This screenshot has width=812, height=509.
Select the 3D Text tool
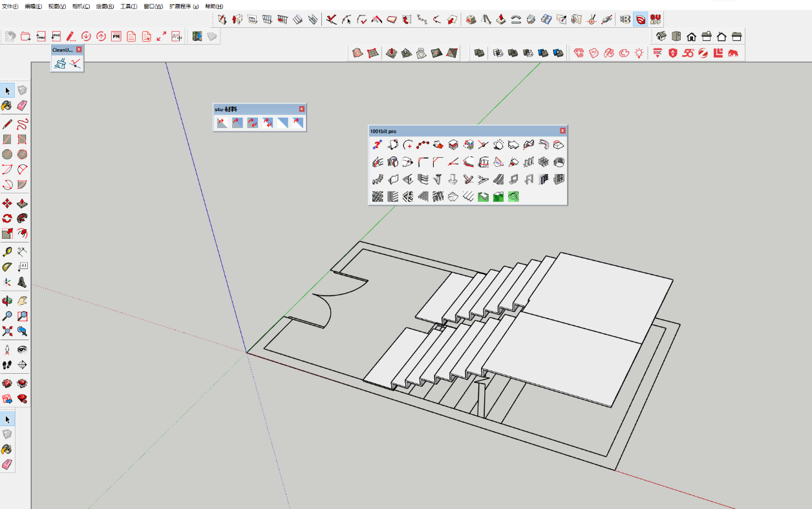[22, 282]
